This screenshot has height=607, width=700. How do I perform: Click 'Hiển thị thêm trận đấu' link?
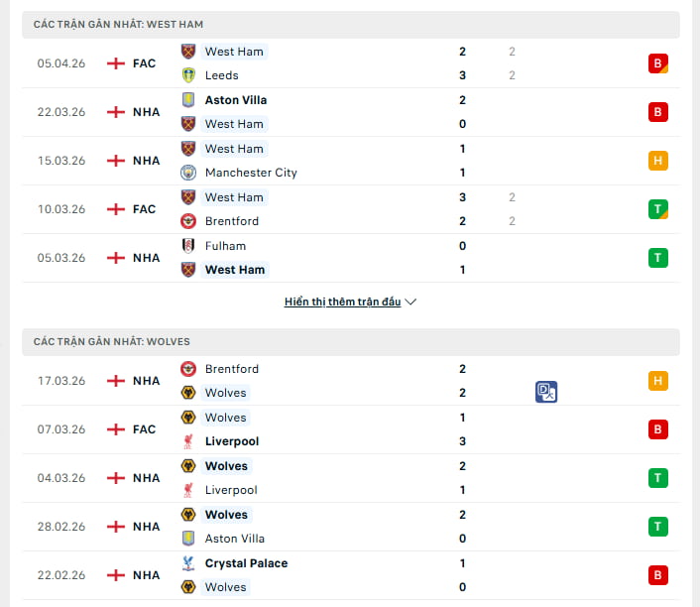[342, 302]
